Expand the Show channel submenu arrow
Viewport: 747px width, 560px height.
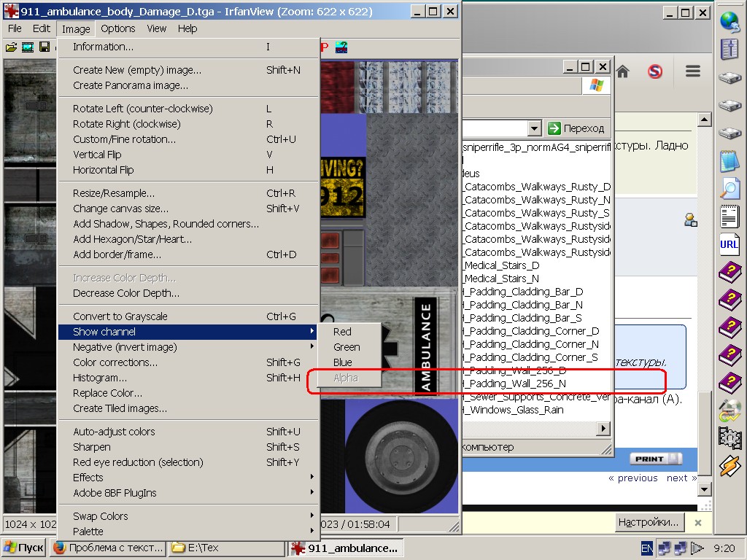(x=312, y=331)
